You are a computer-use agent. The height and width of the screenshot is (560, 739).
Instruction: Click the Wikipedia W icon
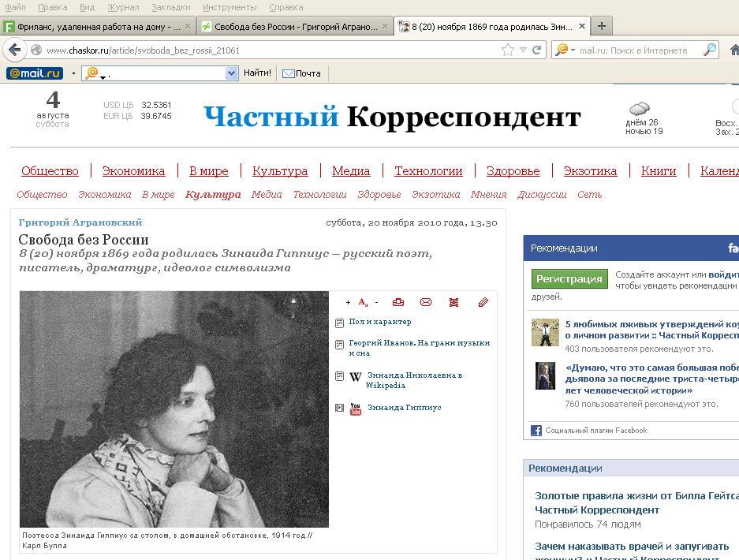(x=356, y=377)
